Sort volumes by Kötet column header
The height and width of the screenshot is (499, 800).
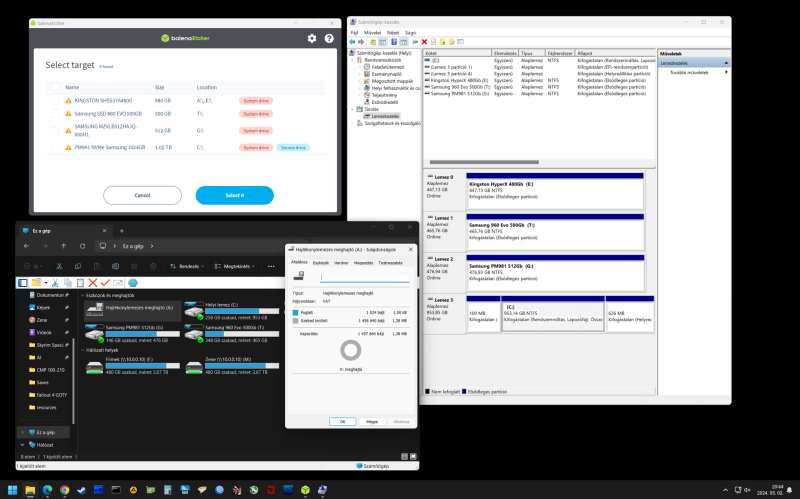point(457,53)
